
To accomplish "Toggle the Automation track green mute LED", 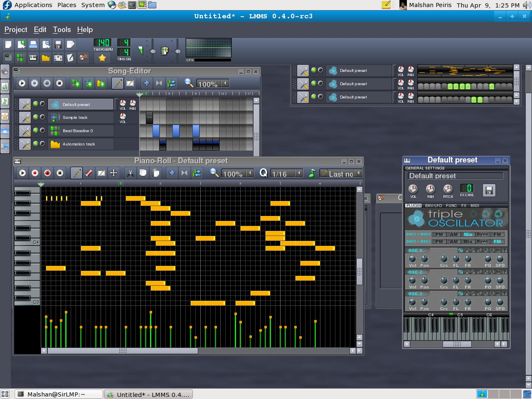I will point(36,144).
